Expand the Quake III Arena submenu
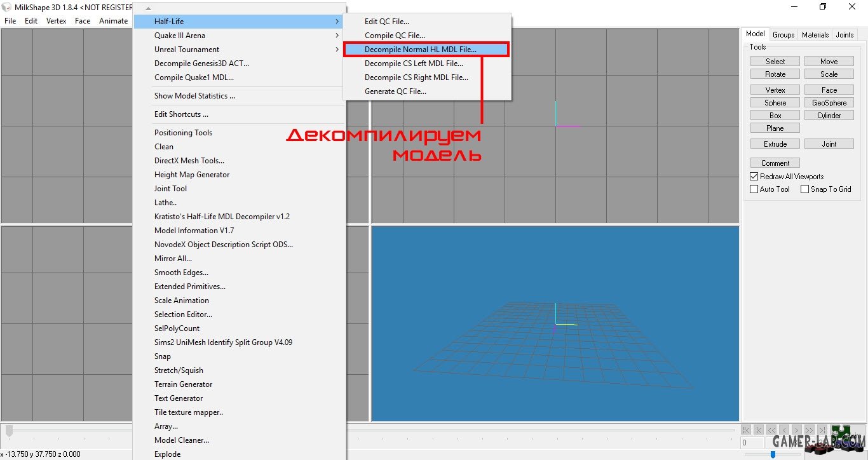Viewport: 868px width, 460px height. point(240,36)
